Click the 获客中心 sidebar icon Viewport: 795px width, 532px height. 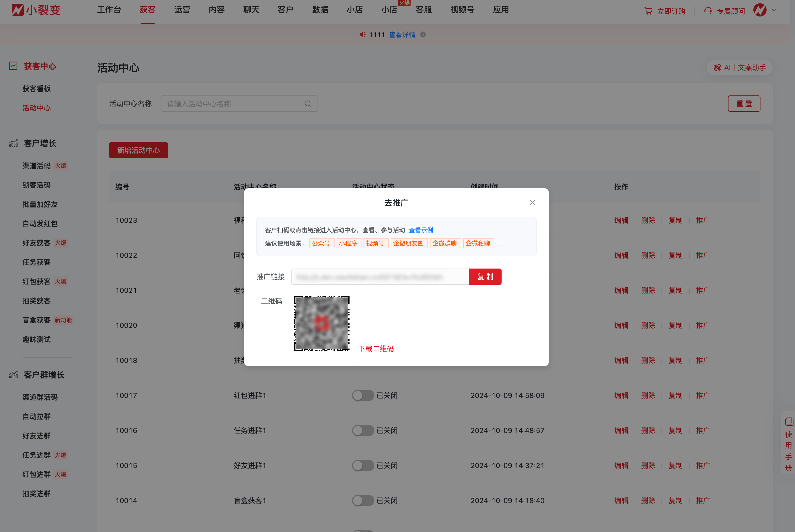(13, 66)
